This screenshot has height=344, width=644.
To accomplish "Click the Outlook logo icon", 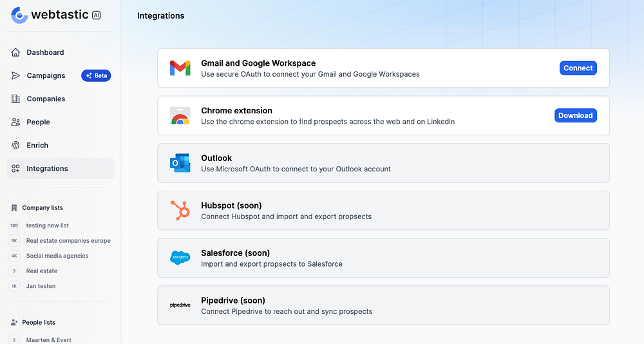I will click(x=180, y=163).
